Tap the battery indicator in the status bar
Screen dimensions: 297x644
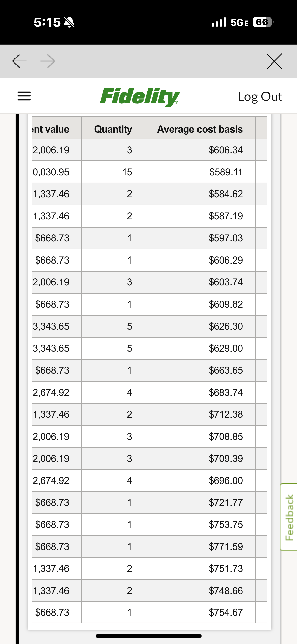[x=262, y=22]
